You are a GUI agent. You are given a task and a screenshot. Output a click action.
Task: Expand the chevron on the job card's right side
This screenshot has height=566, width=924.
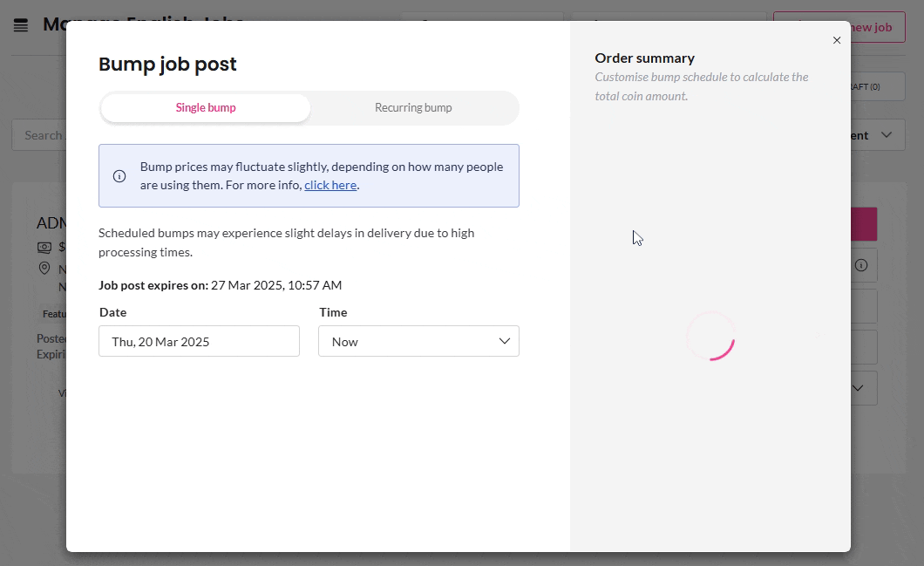click(x=858, y=388)
